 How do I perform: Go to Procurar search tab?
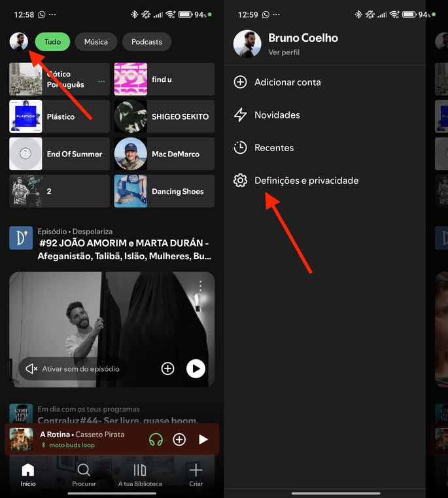tap(84, 475)
